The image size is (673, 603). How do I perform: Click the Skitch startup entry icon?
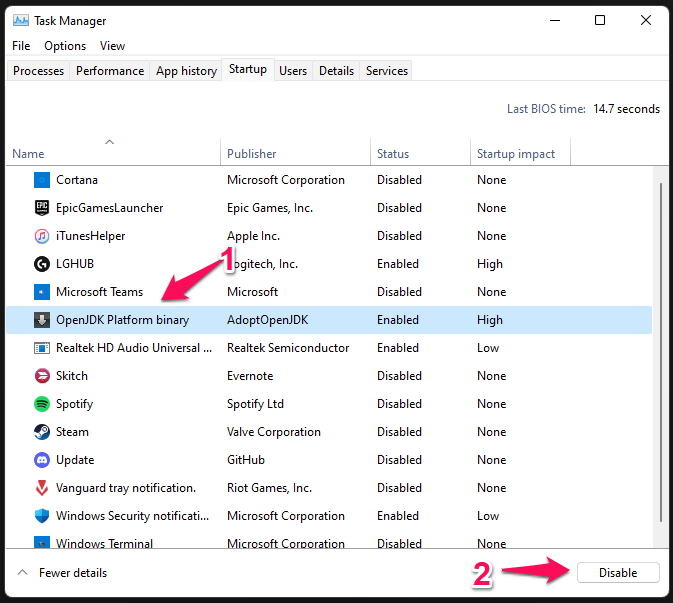click(42, 376)
